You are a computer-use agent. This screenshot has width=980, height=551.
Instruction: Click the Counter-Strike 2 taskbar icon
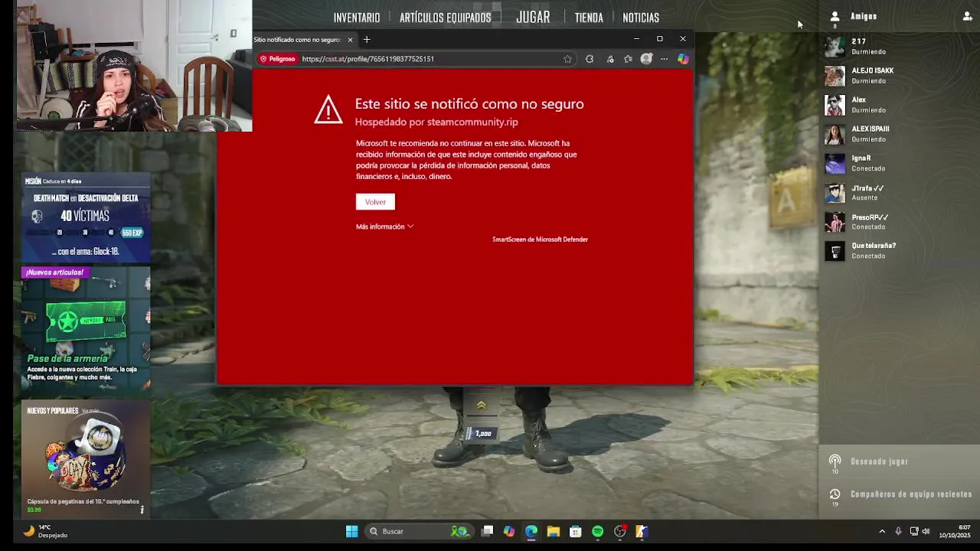tap(642, 531)
